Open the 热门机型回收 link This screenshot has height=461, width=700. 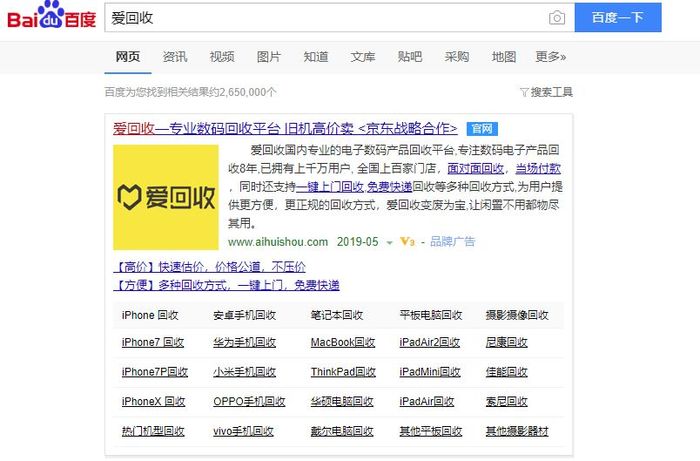tap(153, 431)
